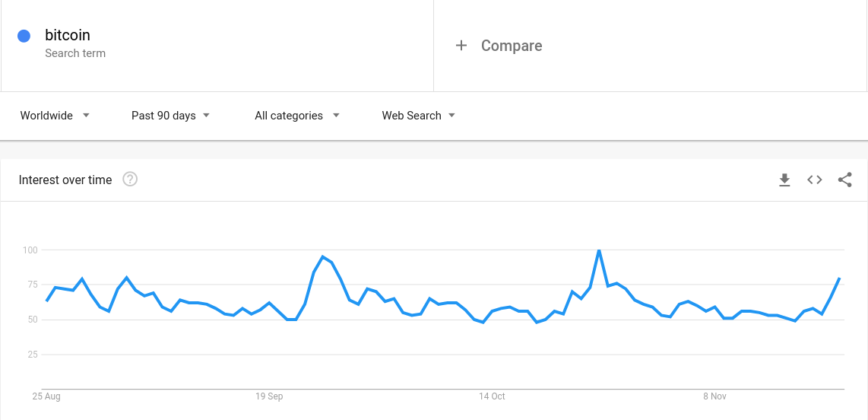
Task: Click the 8 Nov axis label
Action: (x=714, y=396)
